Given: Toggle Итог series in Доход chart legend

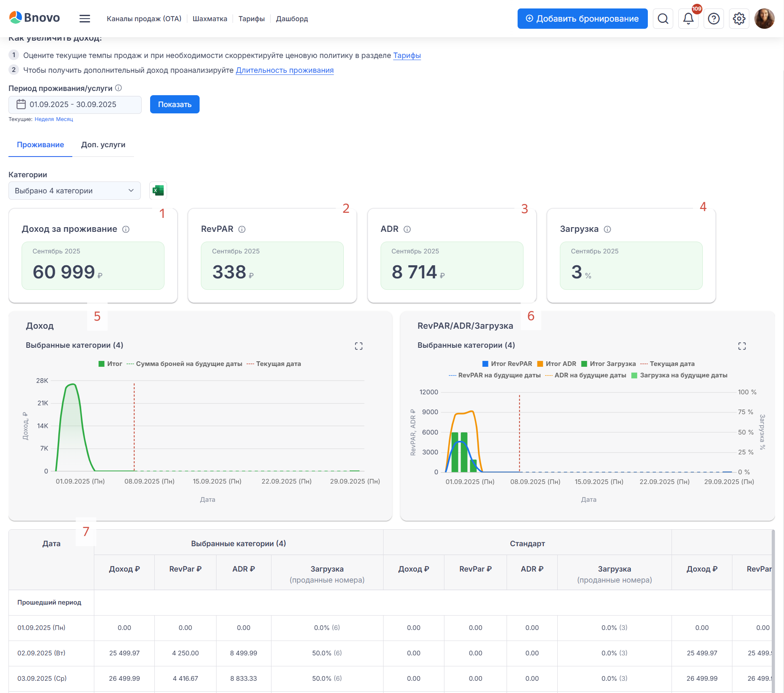Looking at the screenshot, I should point(110,364).
